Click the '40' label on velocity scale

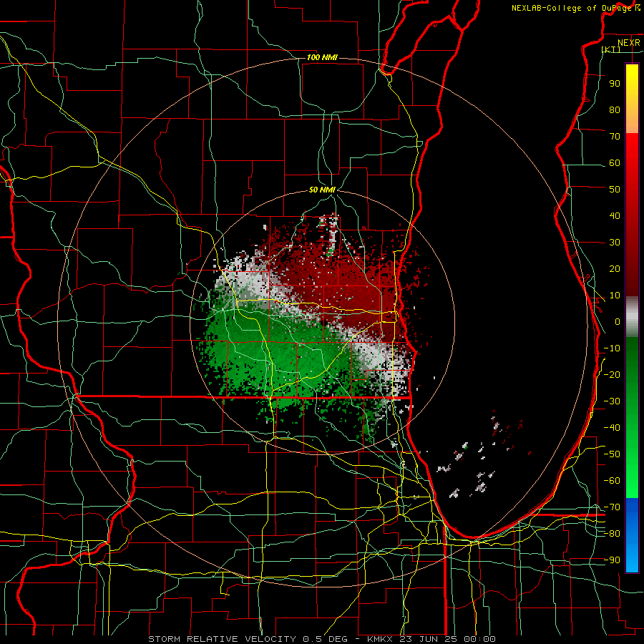pos(615,215)
